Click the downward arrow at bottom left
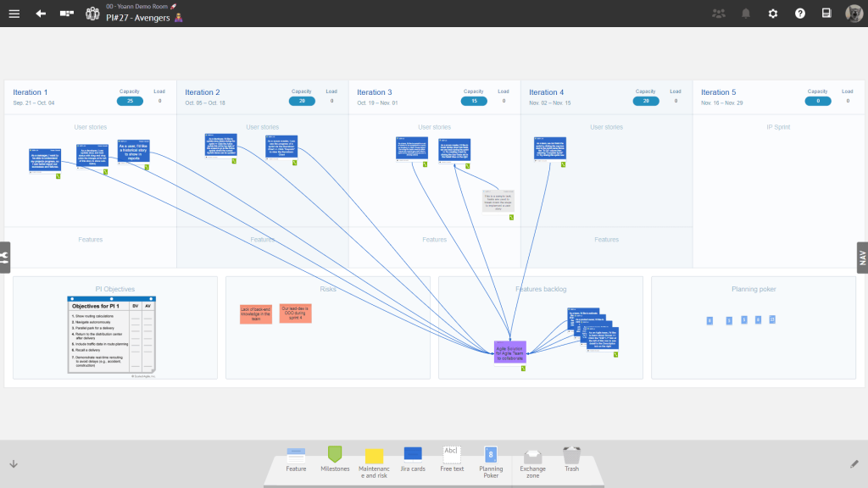The width and height of the screenshot is (868, 488). [x=13, y=463]
